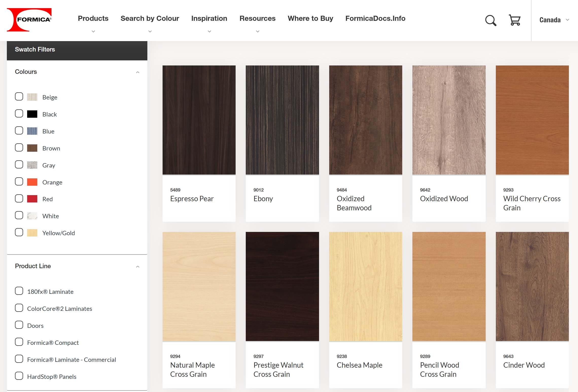Open the Ebony product link
The height and width of the screenshot is (392, 578).
[263, 199]
